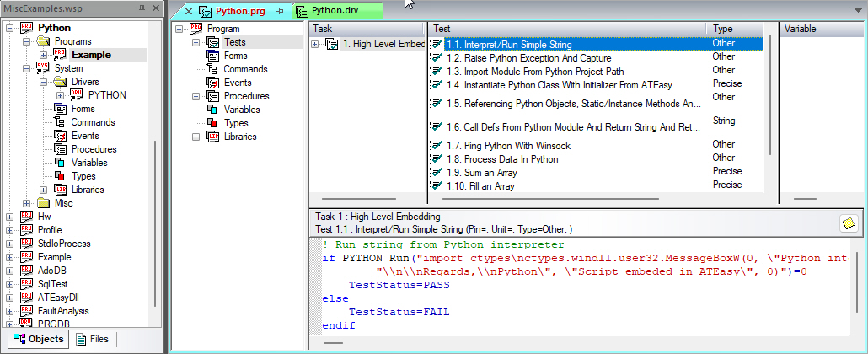Screen dimensions: 868x354
Task: Click the Test column header
Action: [567, 29]
